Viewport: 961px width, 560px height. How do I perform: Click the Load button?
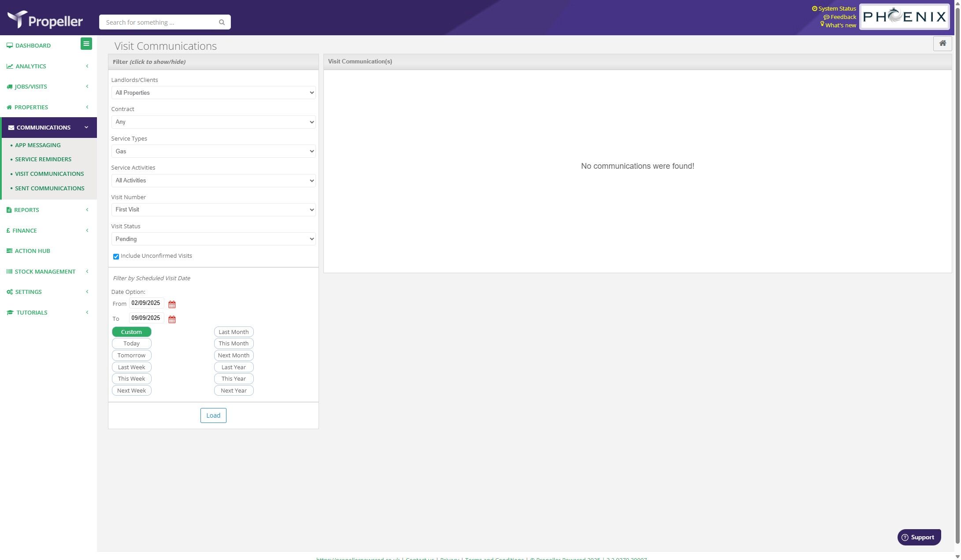pyautogui.click(x=213, y=415)
